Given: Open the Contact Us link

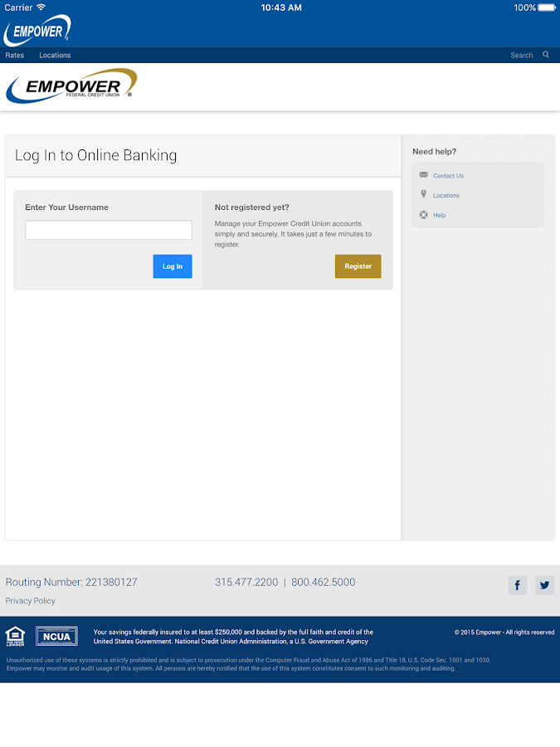Looking at the screenshot, I should tap(448, 176).
